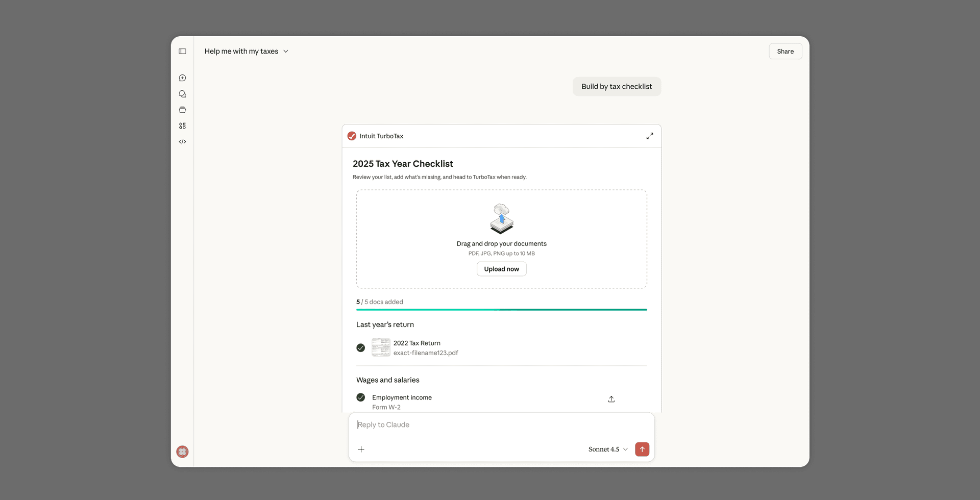The width and height of the screenshot is (980, 500).
Task: Click the Share button
Action: click(785, 51)
